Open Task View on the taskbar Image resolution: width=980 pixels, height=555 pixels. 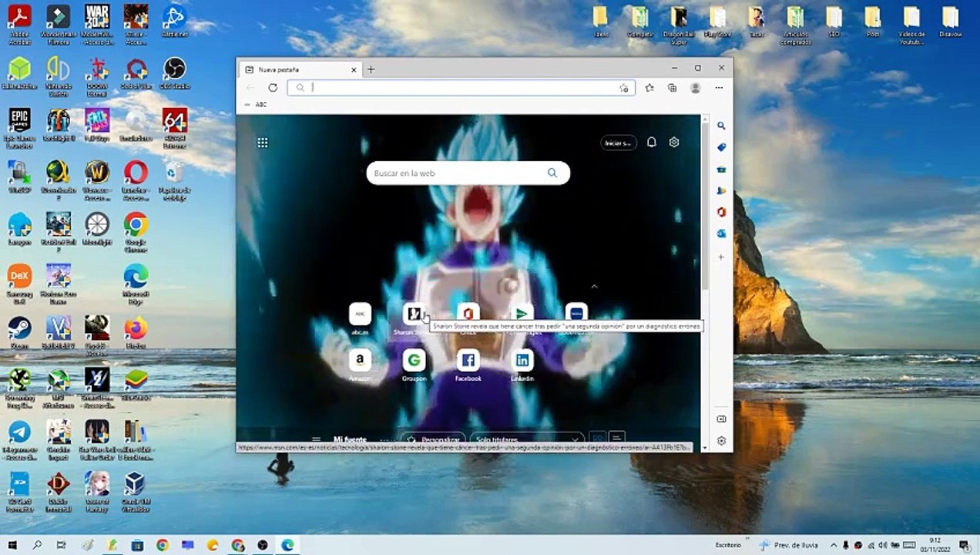click(62, 545)
